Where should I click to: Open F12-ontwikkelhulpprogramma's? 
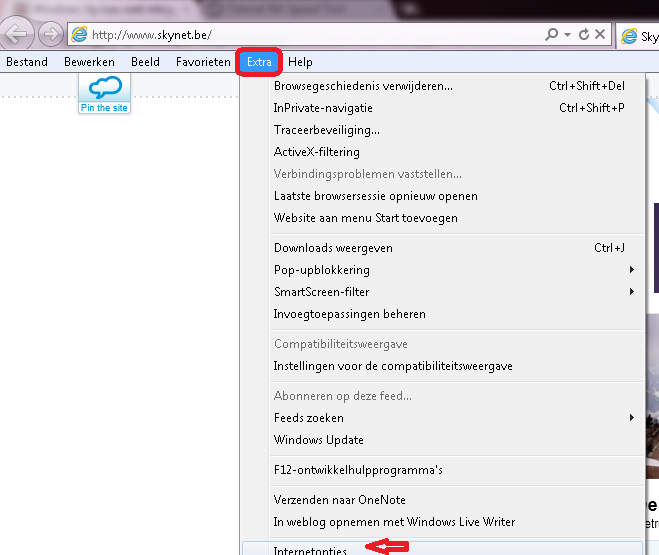click(443, 470)
